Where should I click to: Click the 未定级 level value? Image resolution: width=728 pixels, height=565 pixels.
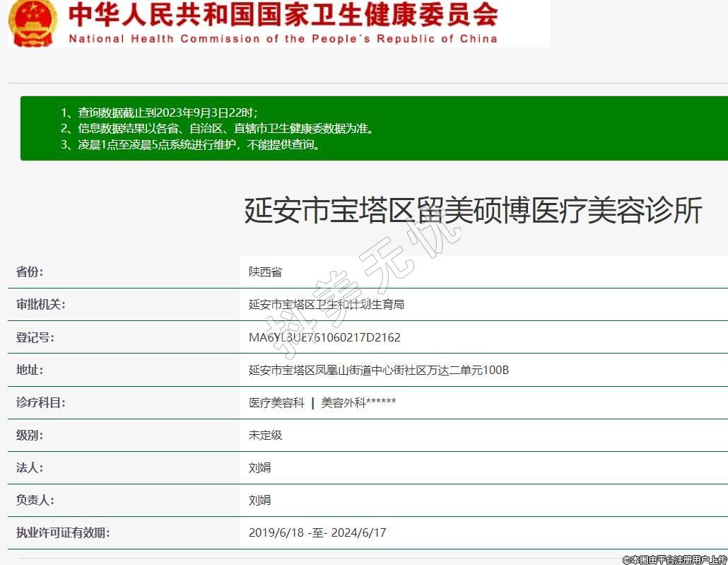[x=265, y=435]
